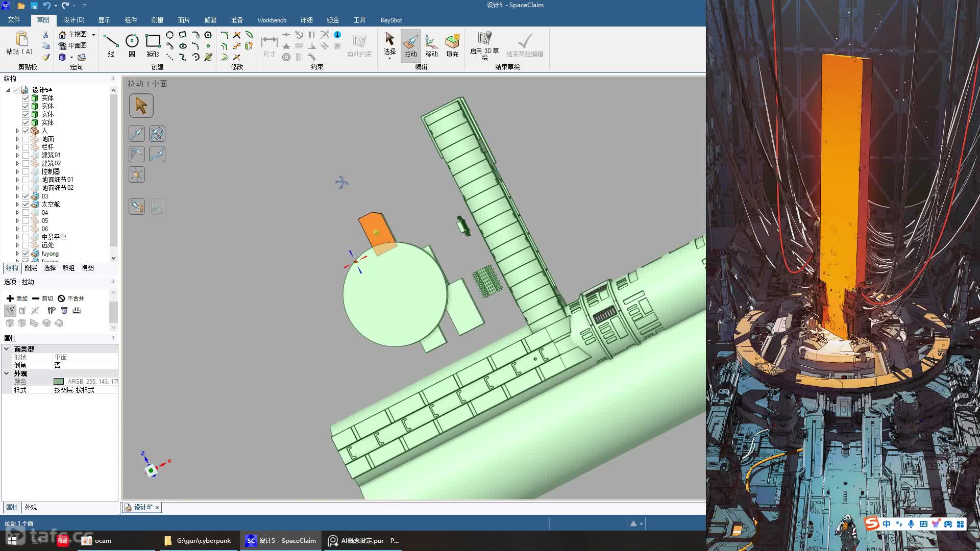Screen dimensions: 980x551
Task: Collapse the 设计5 root tree node
Action: 8,90
